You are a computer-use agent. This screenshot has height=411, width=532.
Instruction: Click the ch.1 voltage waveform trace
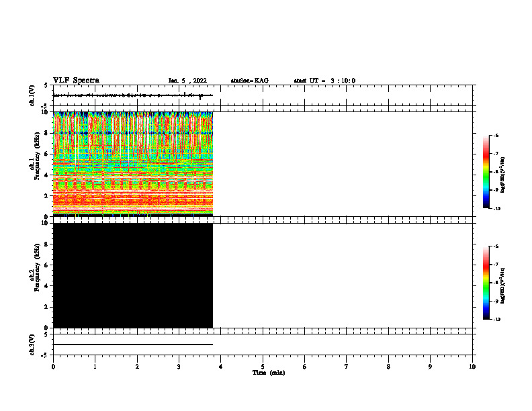pyautogui.click(x=133, y=95)
